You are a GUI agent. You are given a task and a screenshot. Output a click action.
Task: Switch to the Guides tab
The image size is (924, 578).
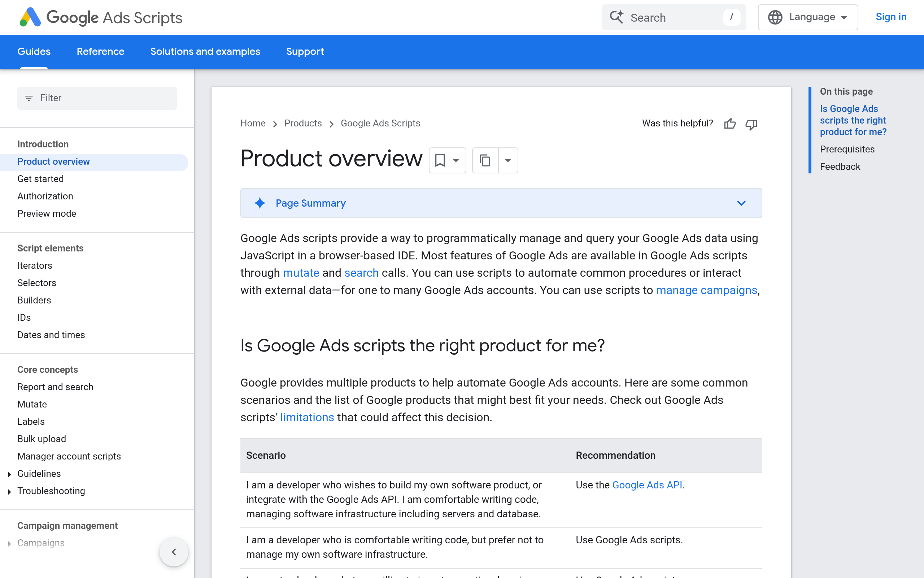34,52
